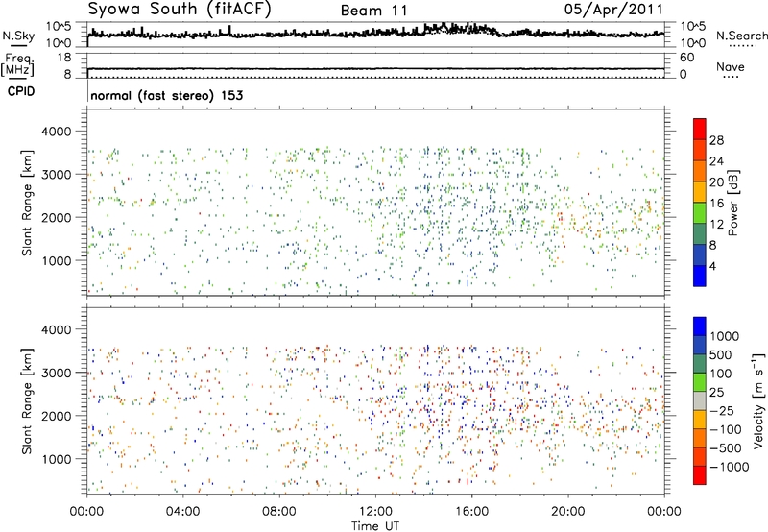Click the '04:00' time axis tick label

182,512
